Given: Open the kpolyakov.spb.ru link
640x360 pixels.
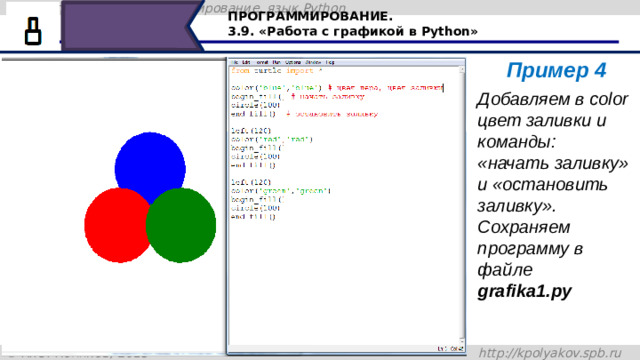Looking at the screenshot, I should click(550, 353).
